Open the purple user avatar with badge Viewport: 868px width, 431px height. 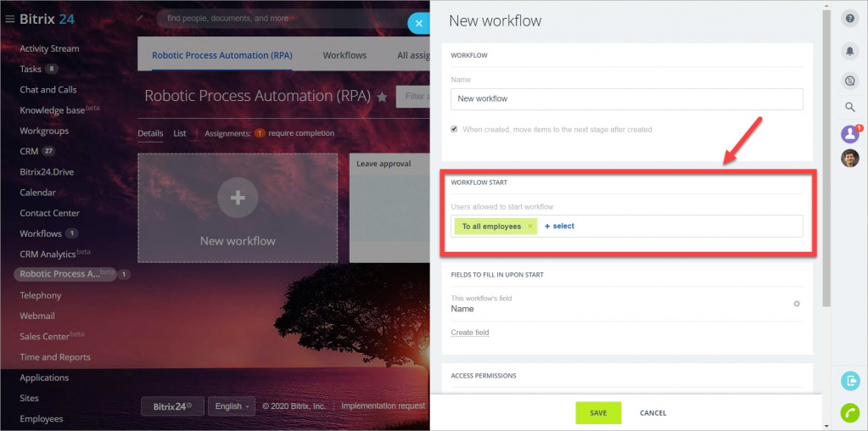pos(849,134)
